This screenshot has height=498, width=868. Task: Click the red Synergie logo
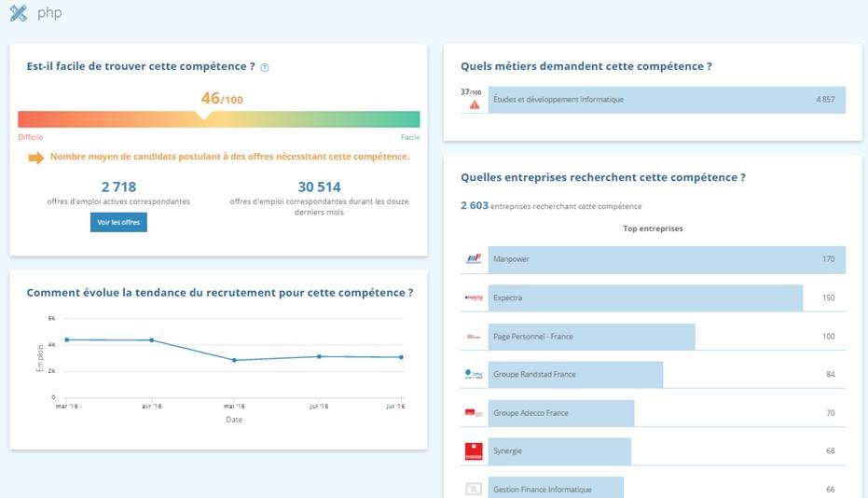tap(474, 451)
